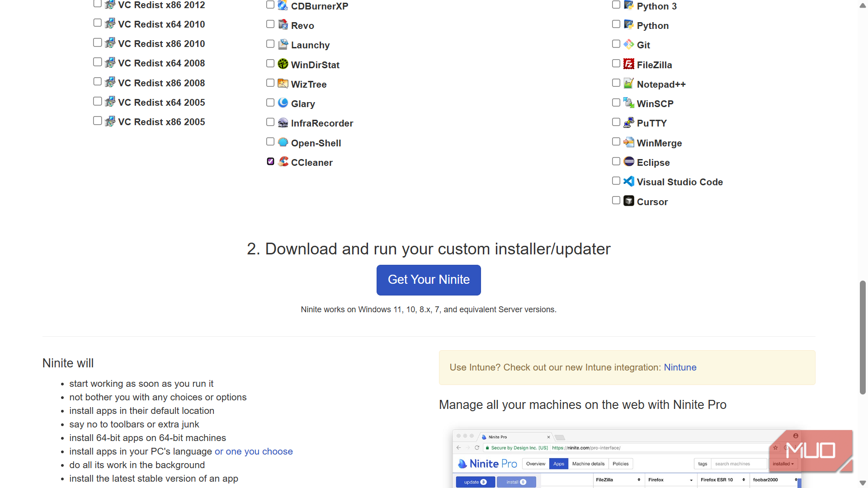Click the InfraRecorder label text

(x=322, y=123)
